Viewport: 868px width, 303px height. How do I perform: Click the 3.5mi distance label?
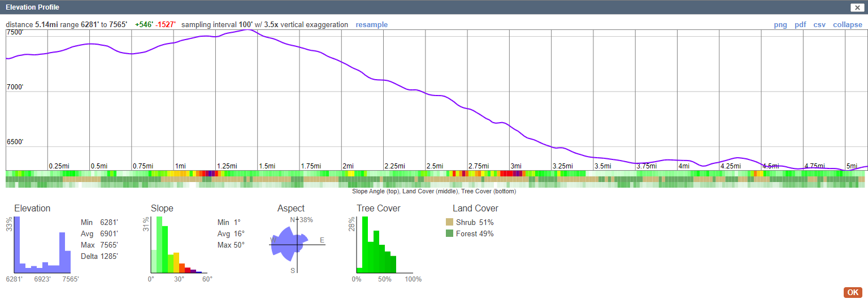pyautogui.click(x=603, y=166)
